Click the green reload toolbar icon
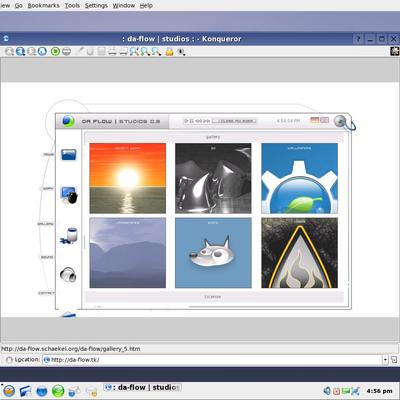This screenshot has height=400, width=400. click(55, 51)
